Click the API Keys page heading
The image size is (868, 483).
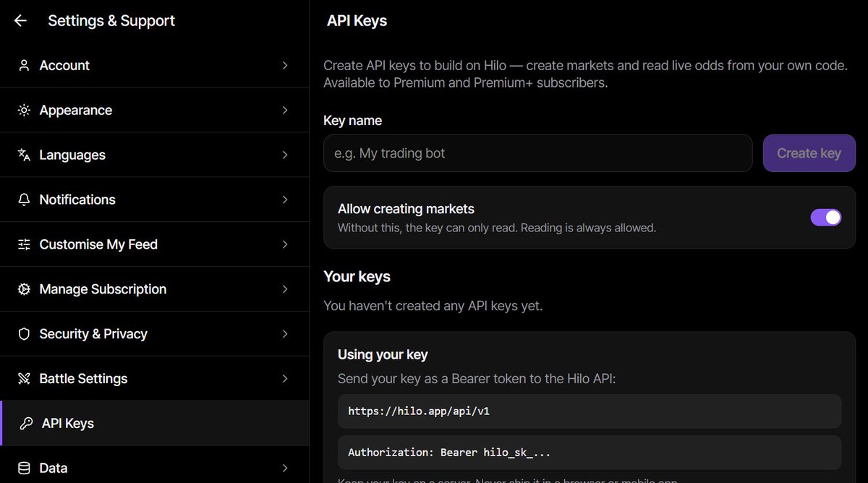(x=357, y=21)
